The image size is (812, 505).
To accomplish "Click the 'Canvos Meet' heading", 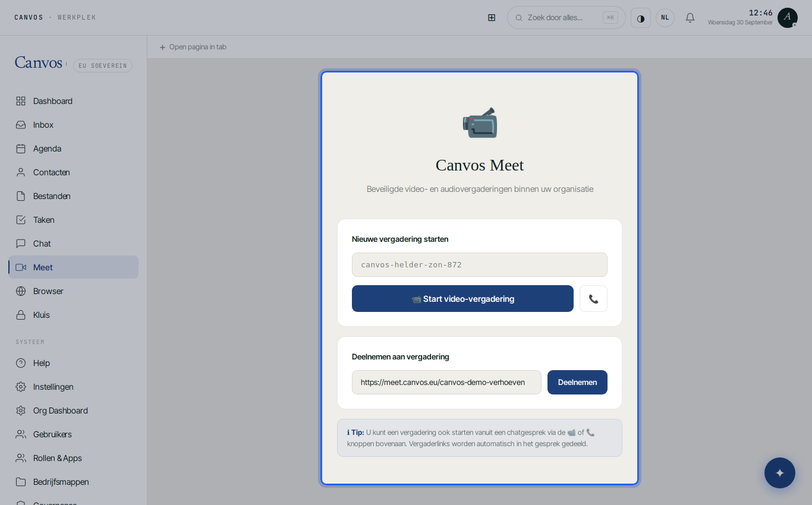I will pos(480,165).
